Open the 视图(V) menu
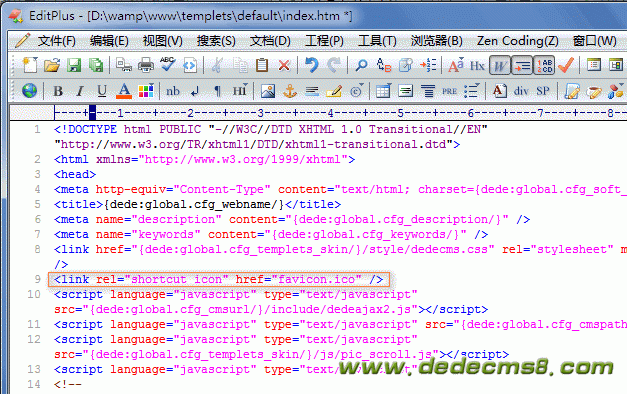Viewport: 627px width, 394px height. pos(162,41)
